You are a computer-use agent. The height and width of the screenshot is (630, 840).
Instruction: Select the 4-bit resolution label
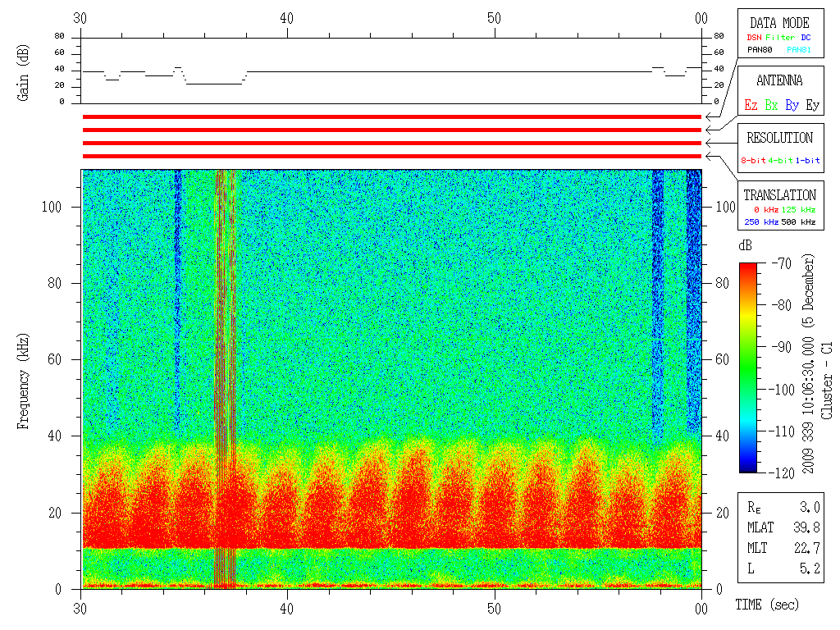[781, 161]
